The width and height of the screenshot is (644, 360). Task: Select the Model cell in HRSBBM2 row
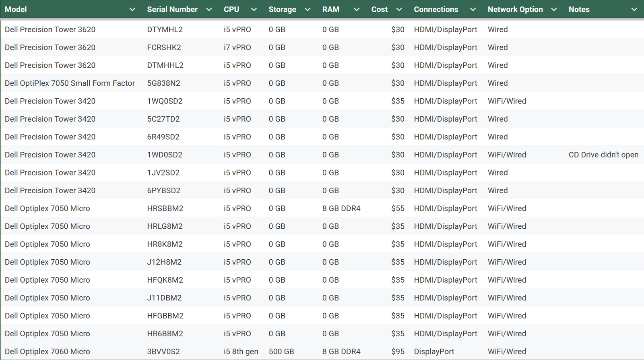point(47,209)
